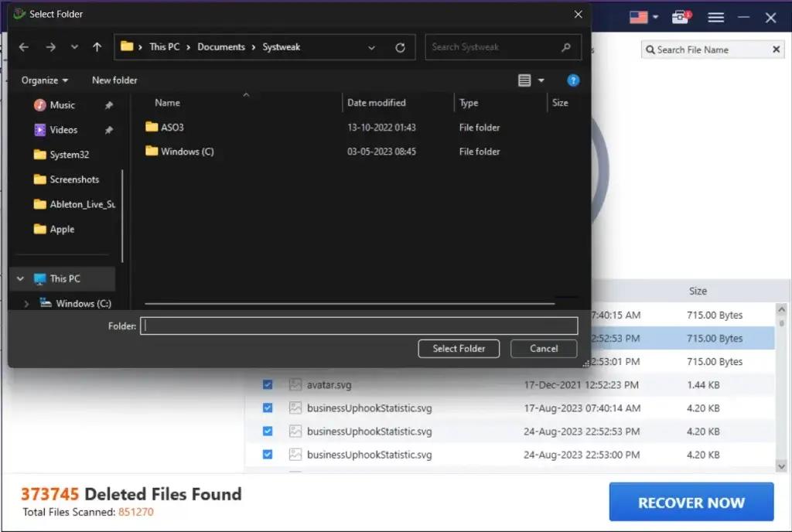
Task: Uncheck the last businessUphookStatistic.svg checkbox
Action: [268, 454]
